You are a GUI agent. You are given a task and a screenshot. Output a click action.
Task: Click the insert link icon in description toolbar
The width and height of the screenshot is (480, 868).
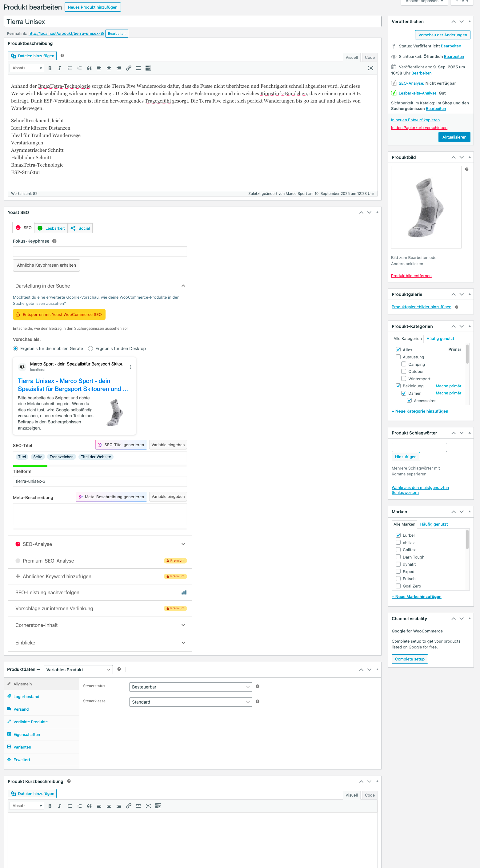tap(129, 68)
